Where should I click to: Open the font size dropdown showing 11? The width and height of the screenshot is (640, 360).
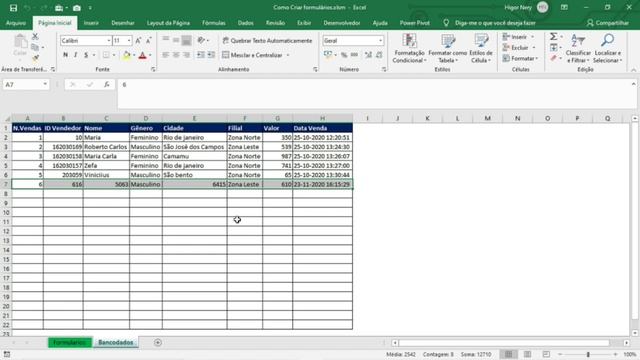pos(129,40)
